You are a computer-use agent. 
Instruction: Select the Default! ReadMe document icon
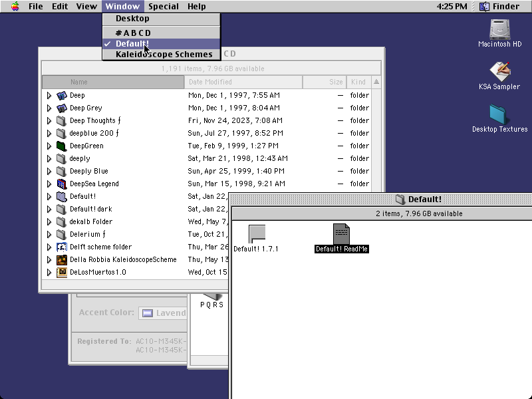point(341,234)
